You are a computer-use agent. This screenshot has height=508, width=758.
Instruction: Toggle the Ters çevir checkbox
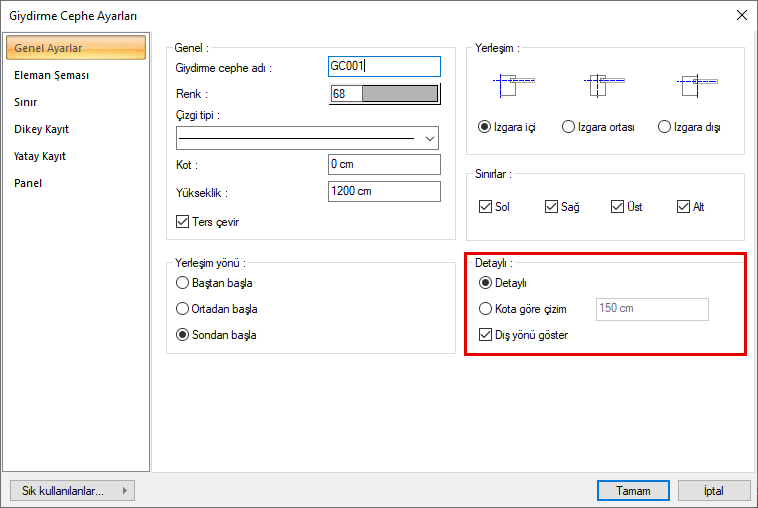pos(182,222)
